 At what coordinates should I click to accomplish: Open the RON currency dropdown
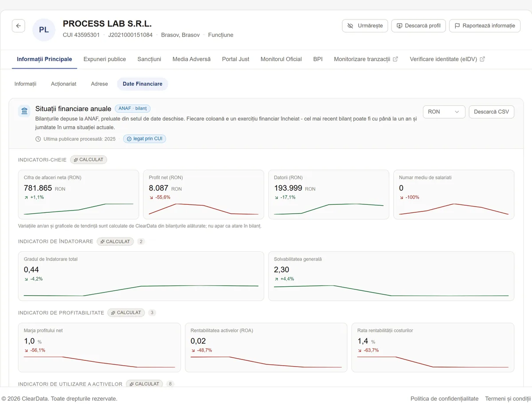click(x=444, y=112)
